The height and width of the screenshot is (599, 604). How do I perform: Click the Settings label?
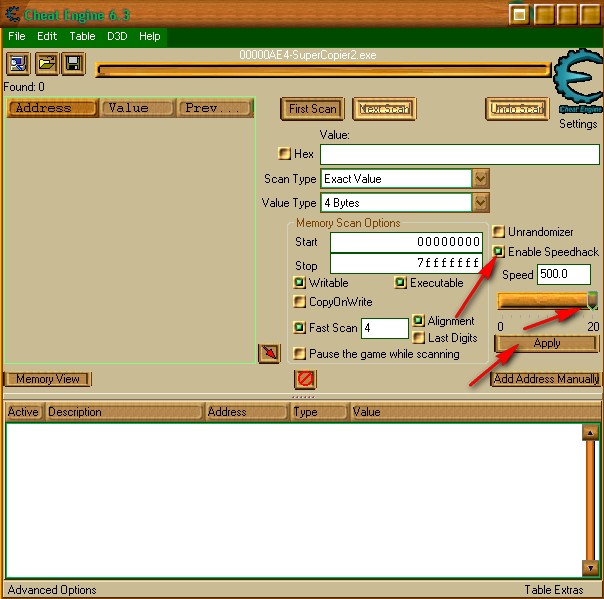pyautogui.click(x=578, y=124)
